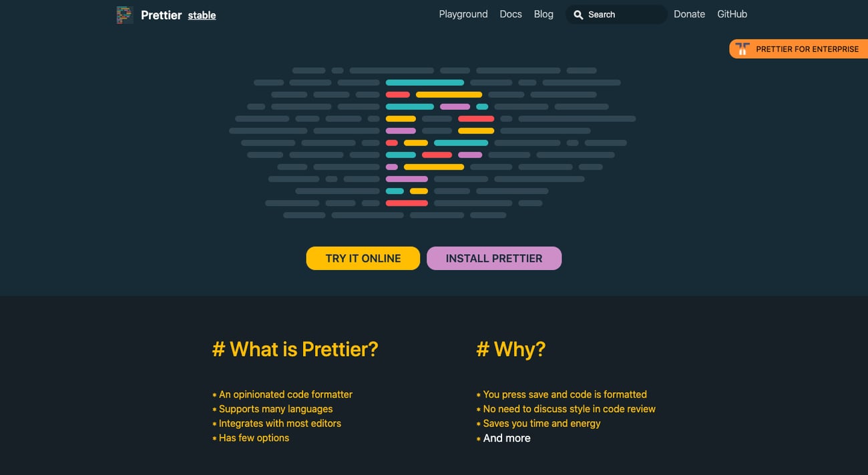Click the '# What is Prettier?' heading
Viewport: 868px width, 475px height.
296,349
